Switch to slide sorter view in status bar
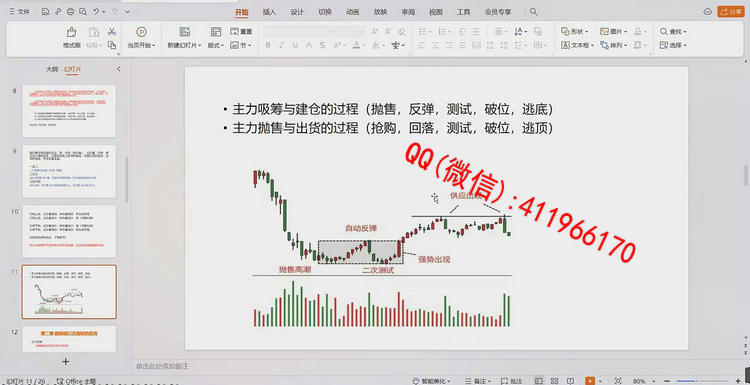 tap(553, 381)
